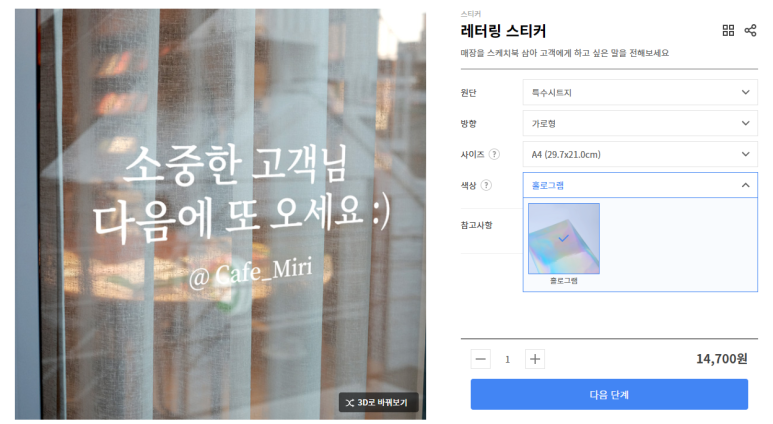Click the sticker preview image
773x424 pixels.
[x=220, y=214]
